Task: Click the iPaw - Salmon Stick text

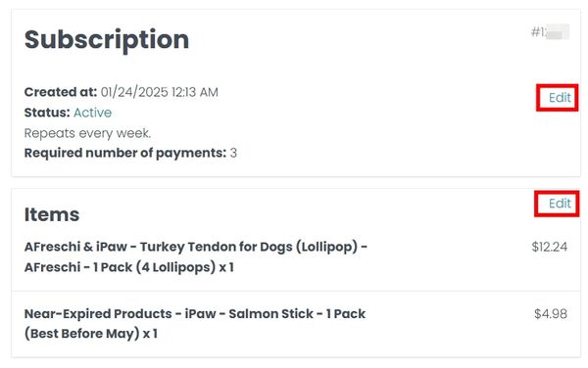Action: click(x=249, y=314)
